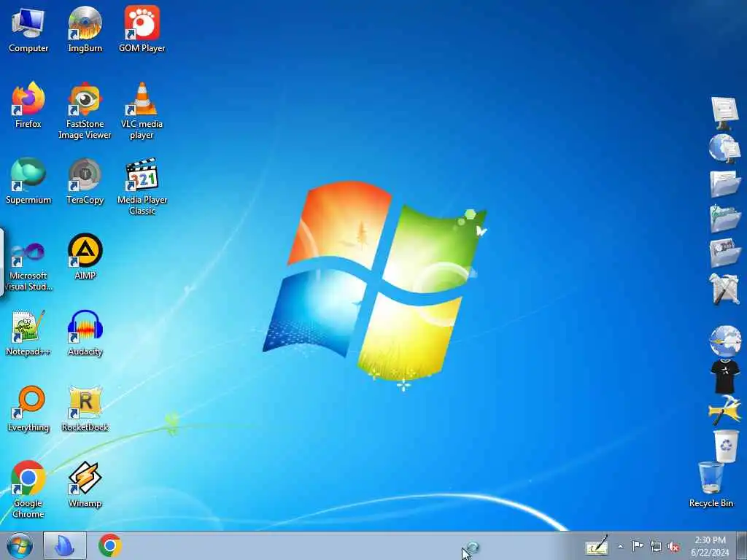Viewport: 747px width, 560px height.
Task: Select the RocketDock desktop shortcut
Action: (85, 408)
